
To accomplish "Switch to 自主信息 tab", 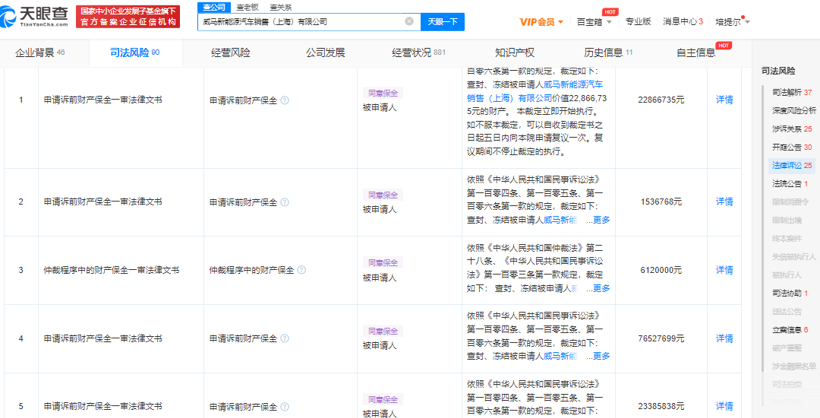I will coord(696,52).
